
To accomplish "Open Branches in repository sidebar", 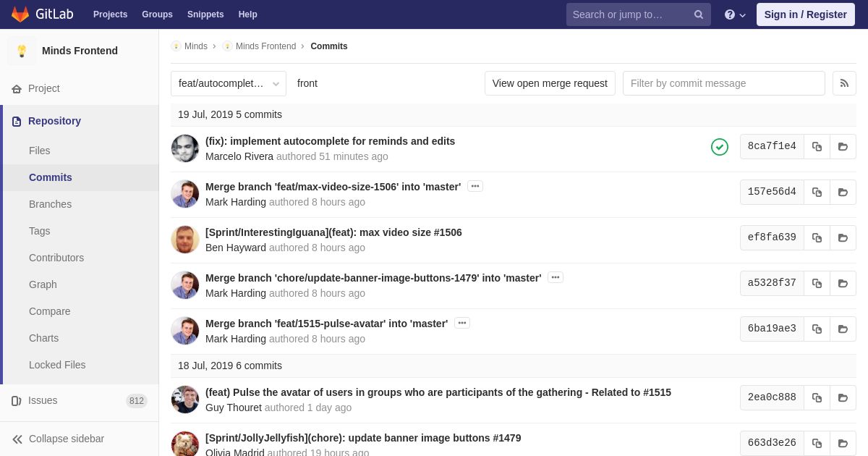I will 50,204.
